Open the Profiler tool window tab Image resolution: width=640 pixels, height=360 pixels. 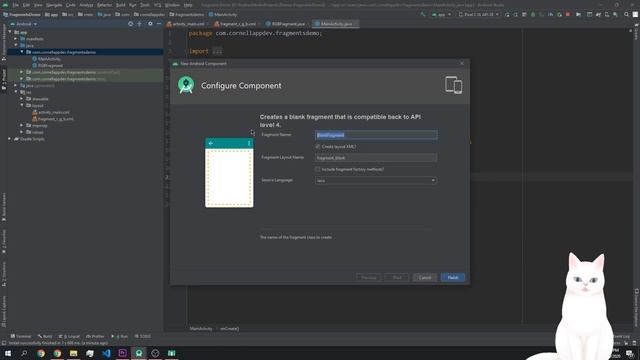click(x=95, y=336)
